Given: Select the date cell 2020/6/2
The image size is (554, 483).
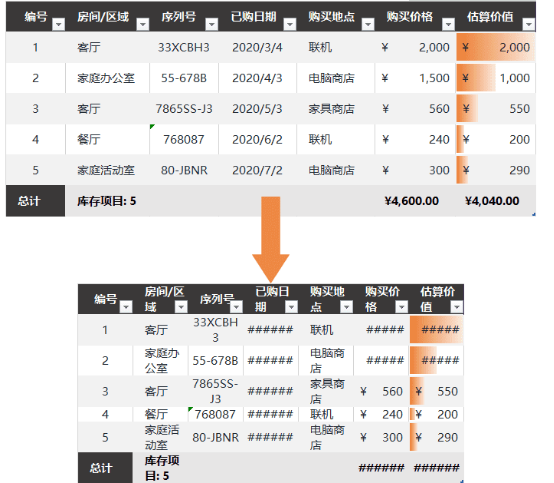Looking at the screenshot, I should pos(257,140).
